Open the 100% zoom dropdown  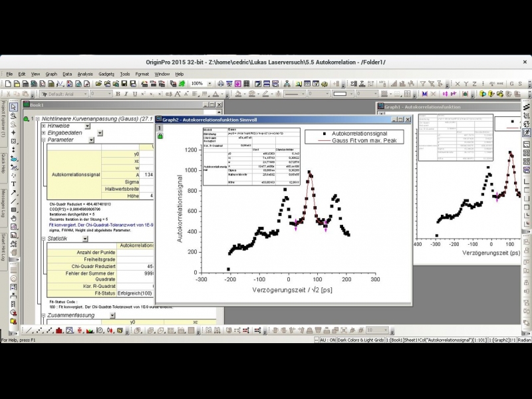click(209, 84)
